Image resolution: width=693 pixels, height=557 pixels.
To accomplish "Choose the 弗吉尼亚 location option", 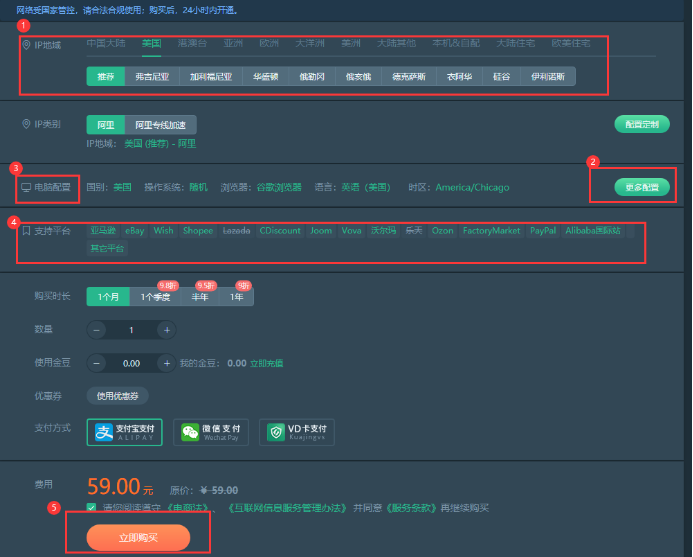I will (152, 76).
